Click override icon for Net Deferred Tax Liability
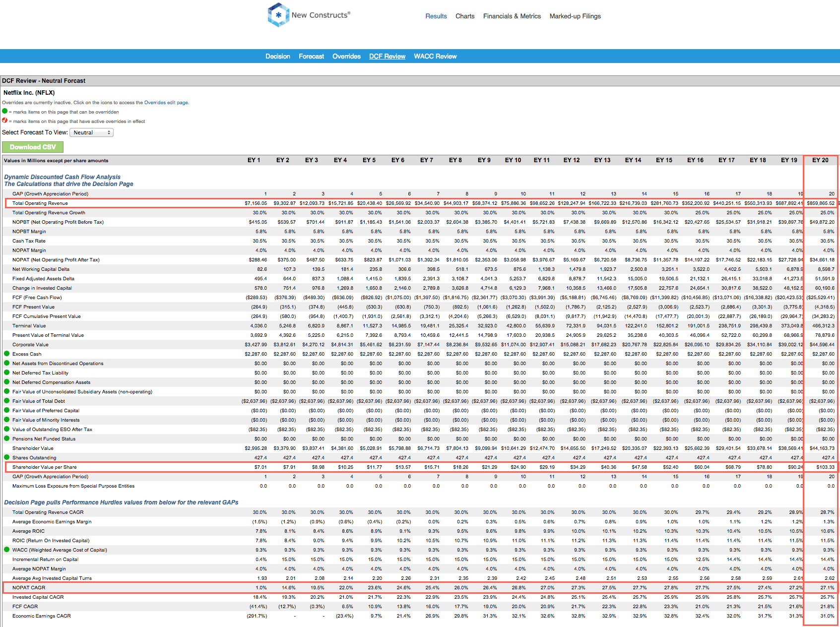840x627 pixels. [x=7, y=373]
